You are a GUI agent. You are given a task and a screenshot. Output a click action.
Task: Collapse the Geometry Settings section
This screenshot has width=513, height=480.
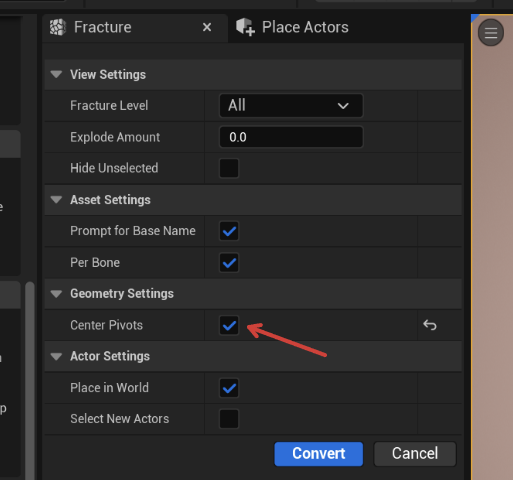(56, 294)
